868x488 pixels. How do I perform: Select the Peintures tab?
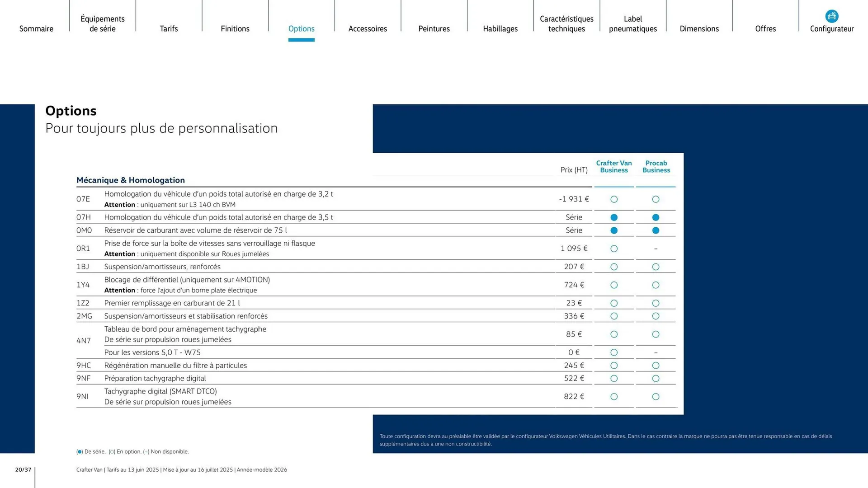[434, 28]
